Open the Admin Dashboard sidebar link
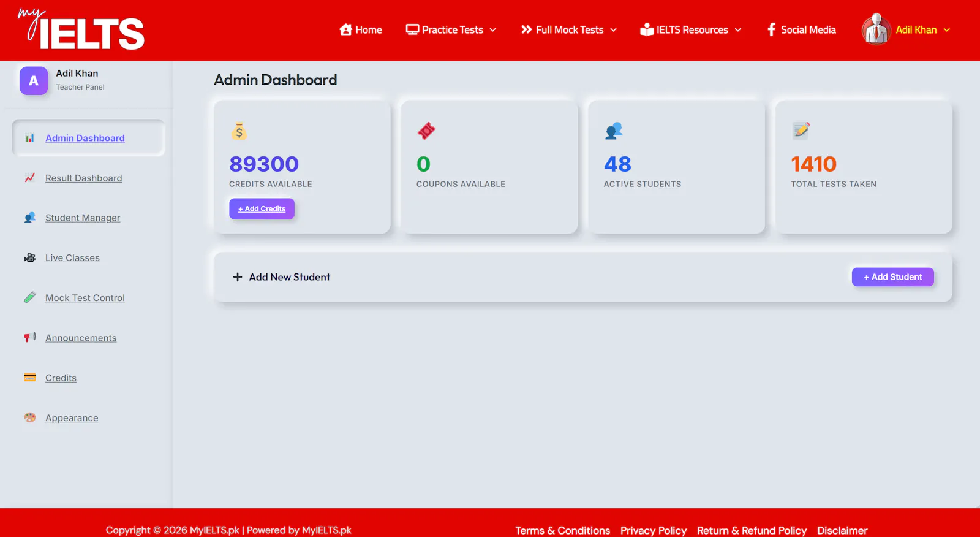This screenshot has height=537, width=980. (85, 138)
